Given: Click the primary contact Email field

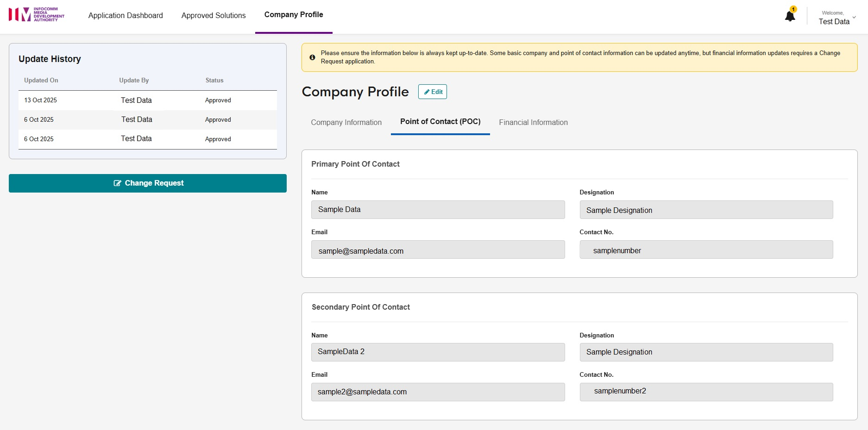Looking at the screenshot, I should (438, 250).
